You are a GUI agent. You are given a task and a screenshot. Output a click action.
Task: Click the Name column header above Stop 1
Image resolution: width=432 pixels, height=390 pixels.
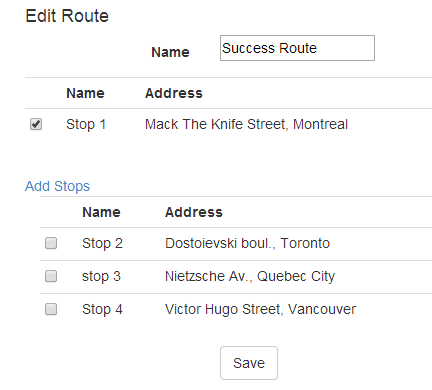coord(85,93)
